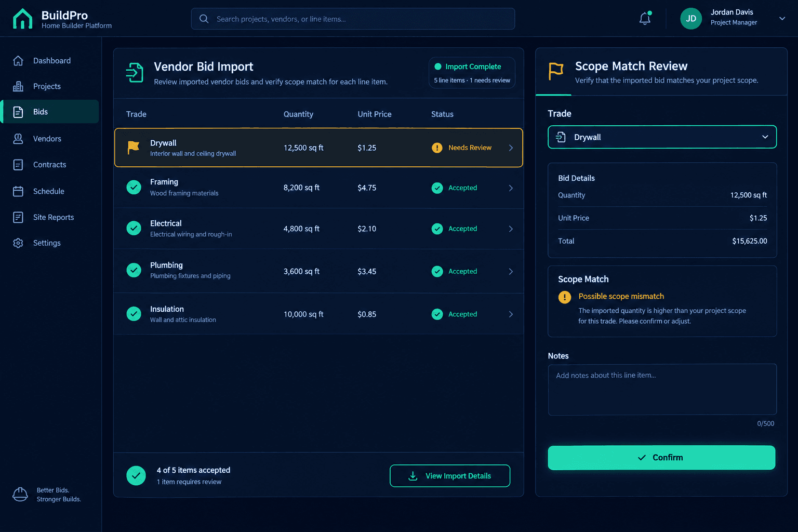Click the possible scope mismatch warning icon
Viewport: 798px width, 532px height.
coord(565,297)
